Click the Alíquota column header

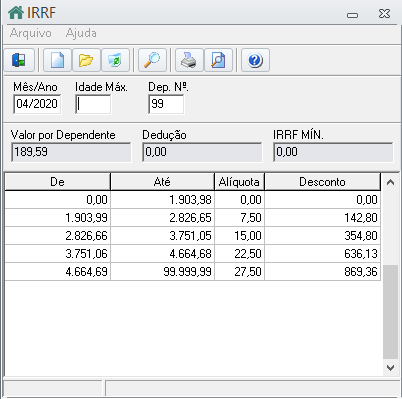[239, 182]
